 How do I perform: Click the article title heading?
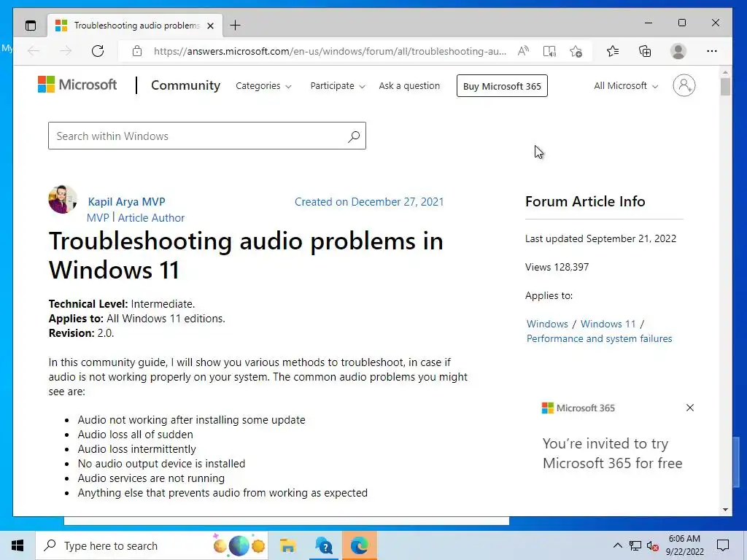tap(246, 255)
